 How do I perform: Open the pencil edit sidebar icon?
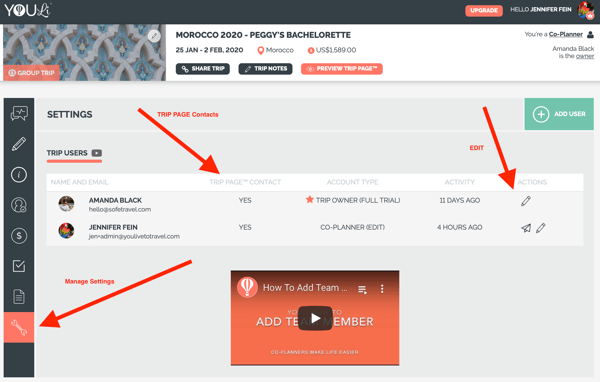[x=19, y=144]
